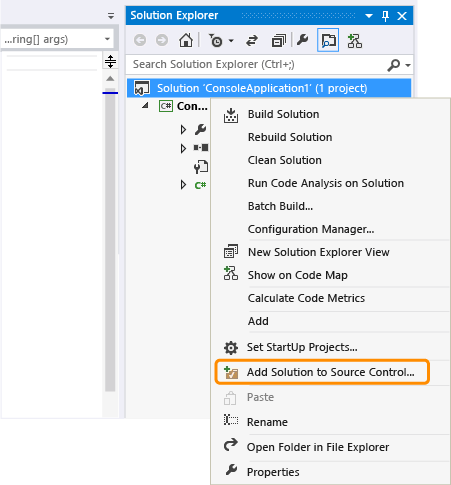This screenshot has width=451, height=485.
Task: Click the Paste clipboard icon
Action: [230, 398]
